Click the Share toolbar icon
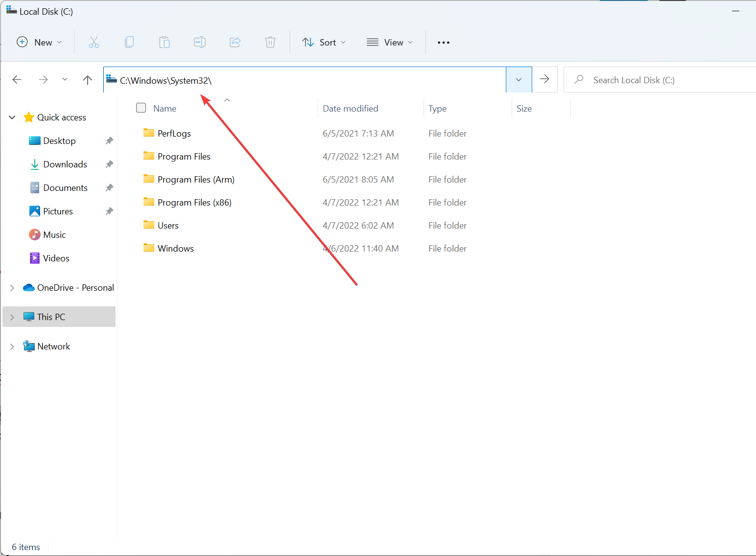Screen dimensions: 756x556 235,42
